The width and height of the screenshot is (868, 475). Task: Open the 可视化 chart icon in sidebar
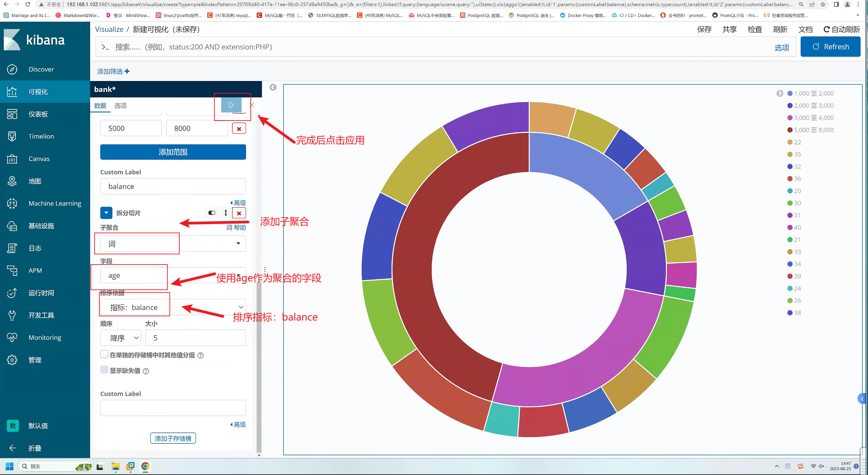(12, 92)
